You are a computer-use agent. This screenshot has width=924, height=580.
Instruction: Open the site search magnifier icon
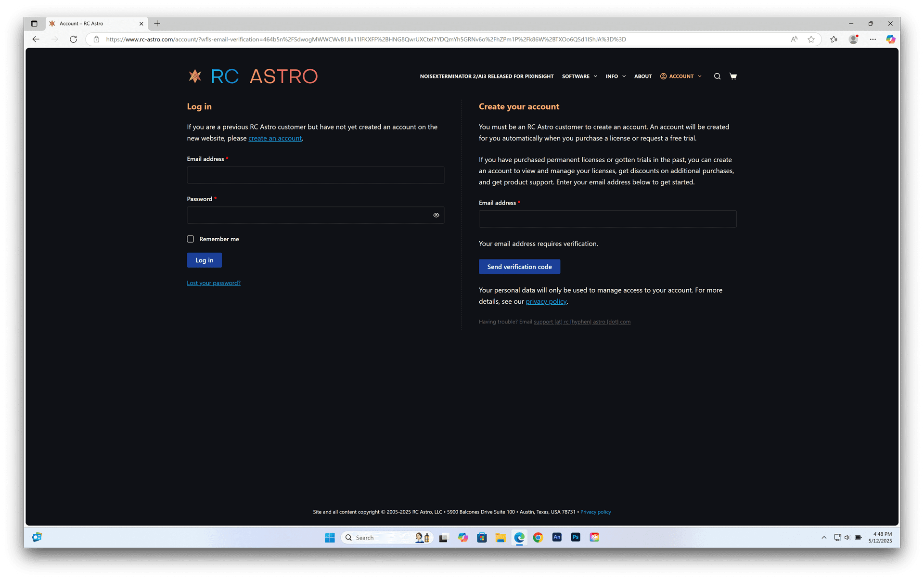(717, 76)
